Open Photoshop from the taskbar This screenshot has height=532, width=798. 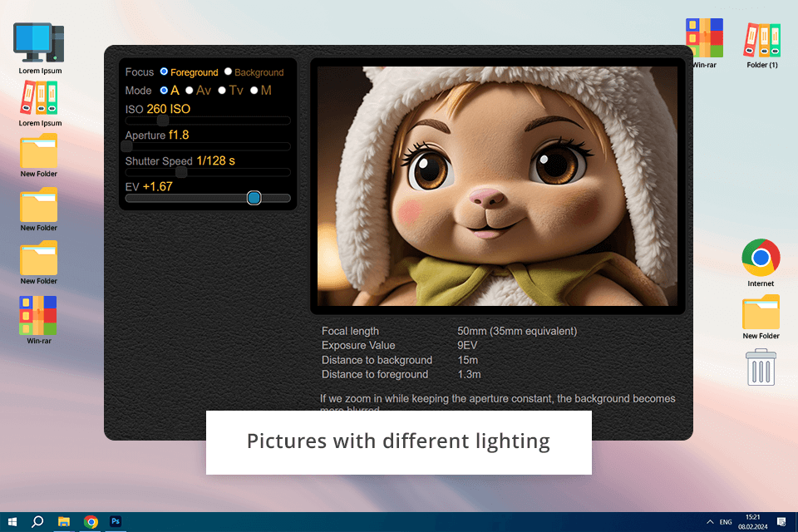[x=116, y=521]
